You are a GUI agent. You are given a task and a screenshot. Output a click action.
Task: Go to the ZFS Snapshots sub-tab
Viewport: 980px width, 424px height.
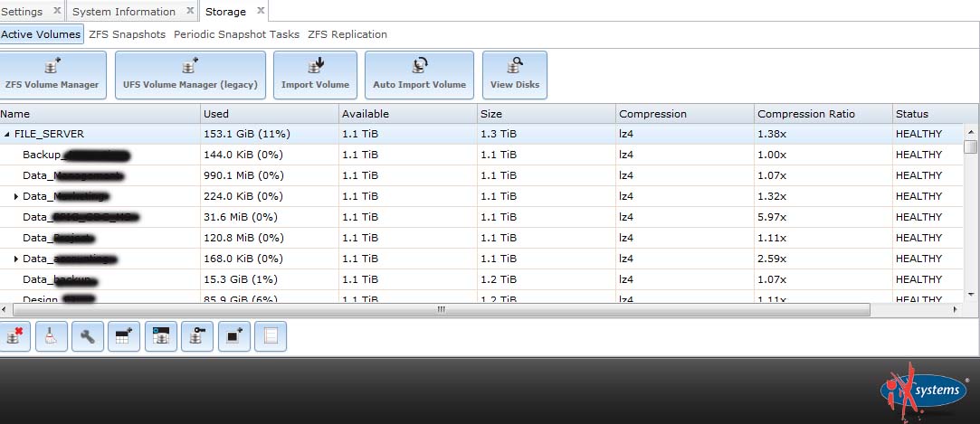click(128, 34)
